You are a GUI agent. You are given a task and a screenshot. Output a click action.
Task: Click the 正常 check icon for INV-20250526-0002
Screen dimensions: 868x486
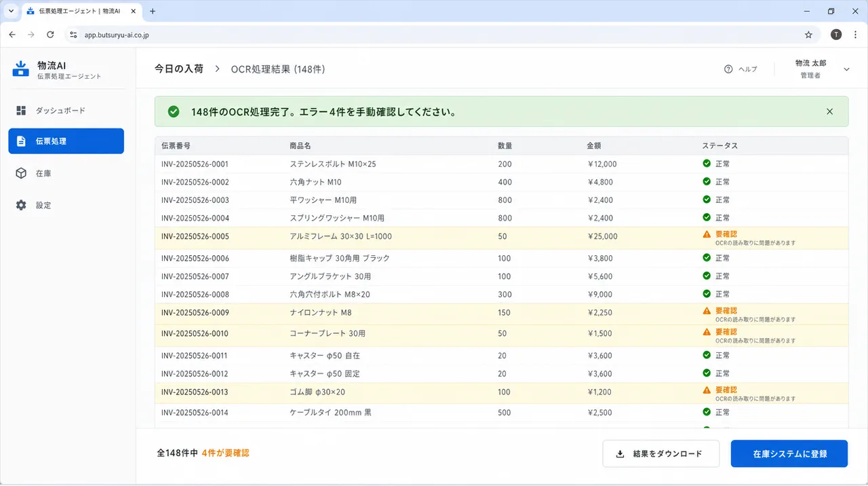(x=707, y=181)
